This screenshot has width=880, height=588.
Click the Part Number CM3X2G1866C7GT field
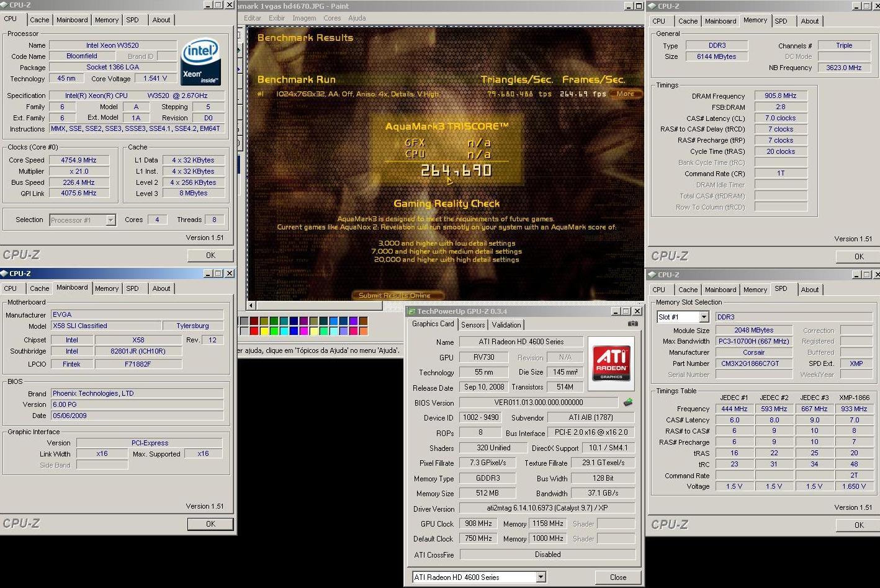pos(754,363)
